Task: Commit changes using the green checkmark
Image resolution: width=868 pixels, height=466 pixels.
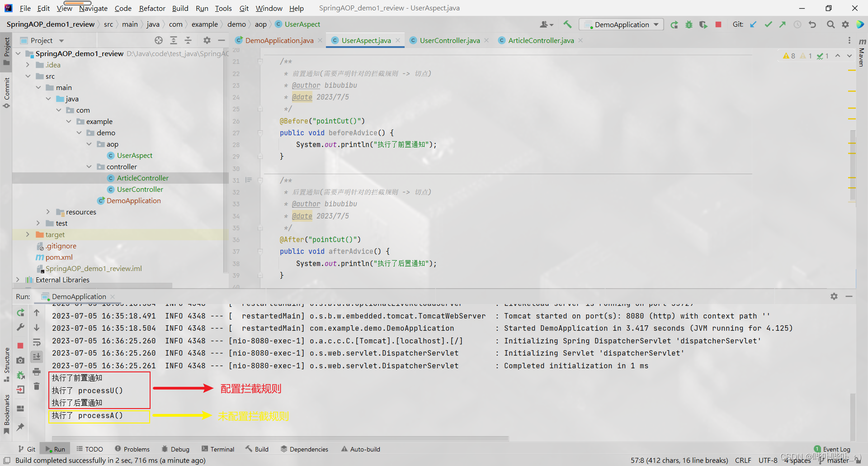Action: pyautogui.click(x=768, y=24)
